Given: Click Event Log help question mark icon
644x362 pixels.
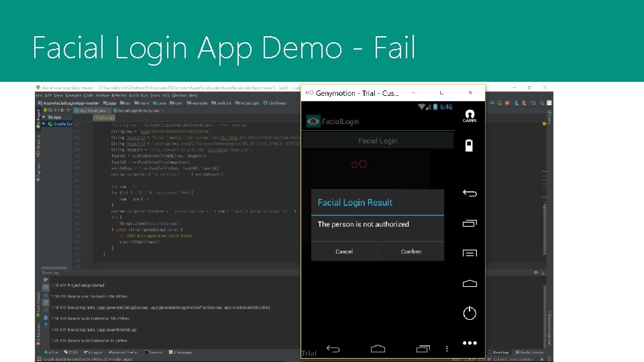Looking at the screenshot, I should coord(46,324).
